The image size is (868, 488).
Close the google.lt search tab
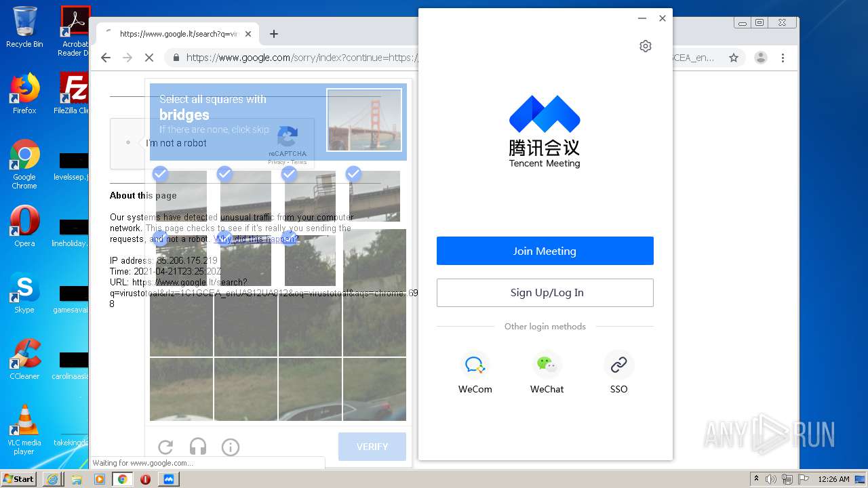pyautogui.click(x=248, y=34)
